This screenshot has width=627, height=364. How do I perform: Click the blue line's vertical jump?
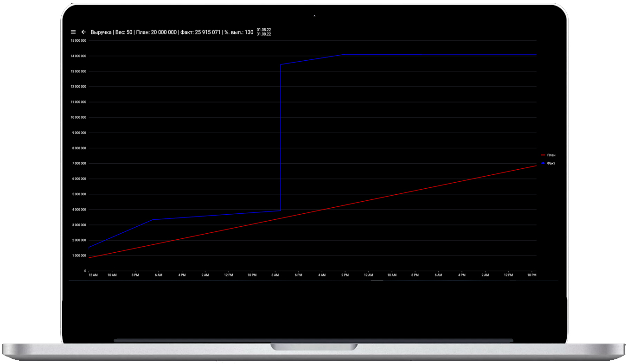281,139
